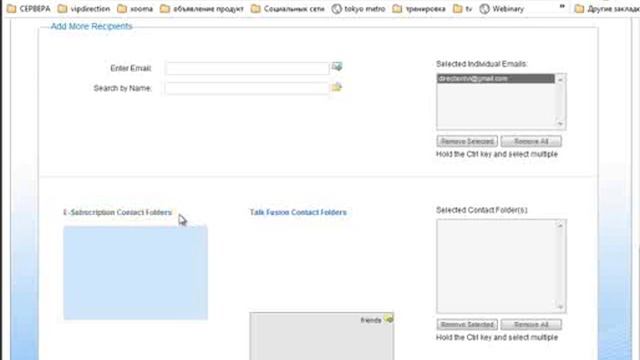Viewport: 640px width, 360px height.
Task: Click the Enter Email text field
Action: pyautogui.click(x=247, y=68)
